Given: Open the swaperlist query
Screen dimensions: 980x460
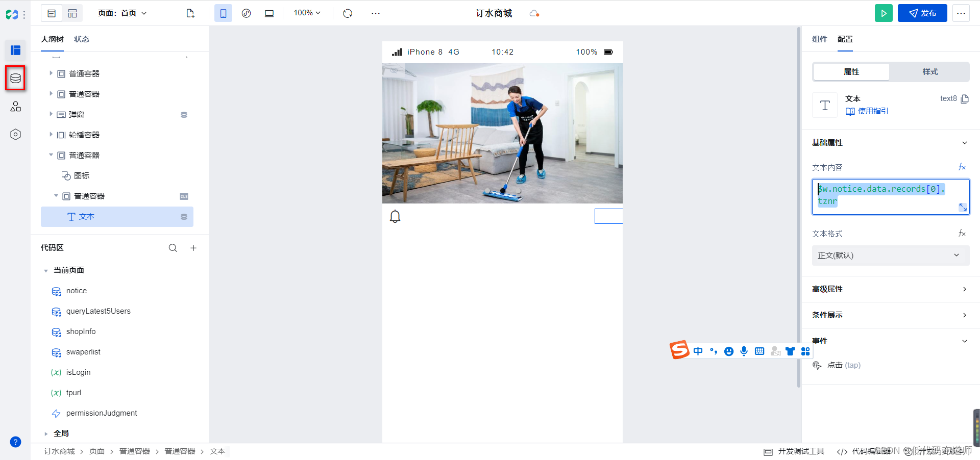Looking at the screenshot, I should [83, 352].
